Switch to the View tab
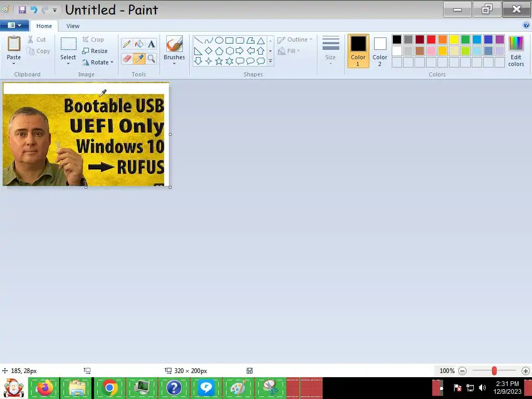Image resolution: width=532 pixels, height=399 pixels. [x=73, y=26]
